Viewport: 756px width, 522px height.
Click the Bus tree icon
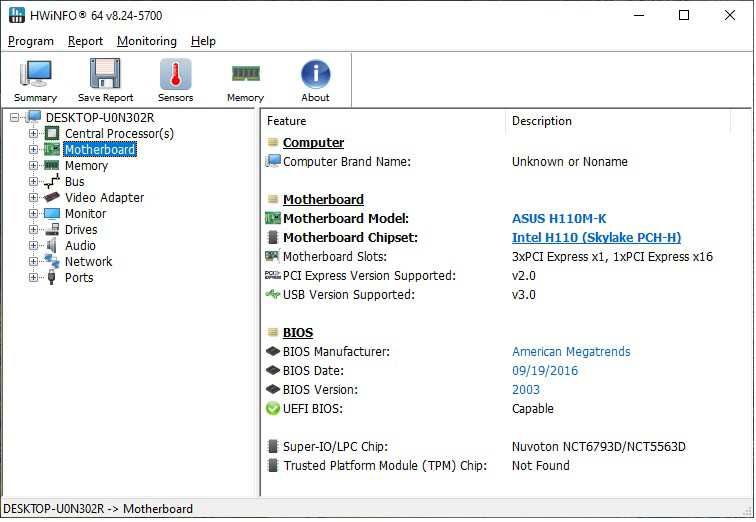coord(52,181)
